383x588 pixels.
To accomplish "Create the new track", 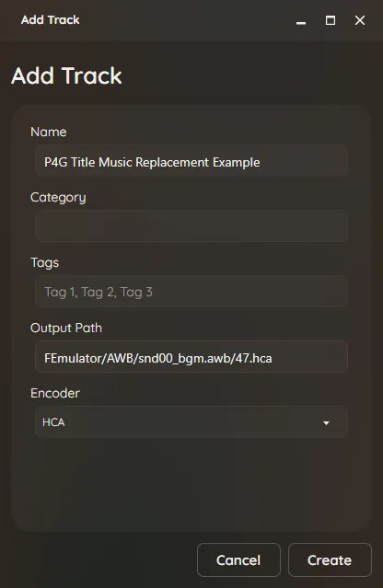I will [330, 559].
